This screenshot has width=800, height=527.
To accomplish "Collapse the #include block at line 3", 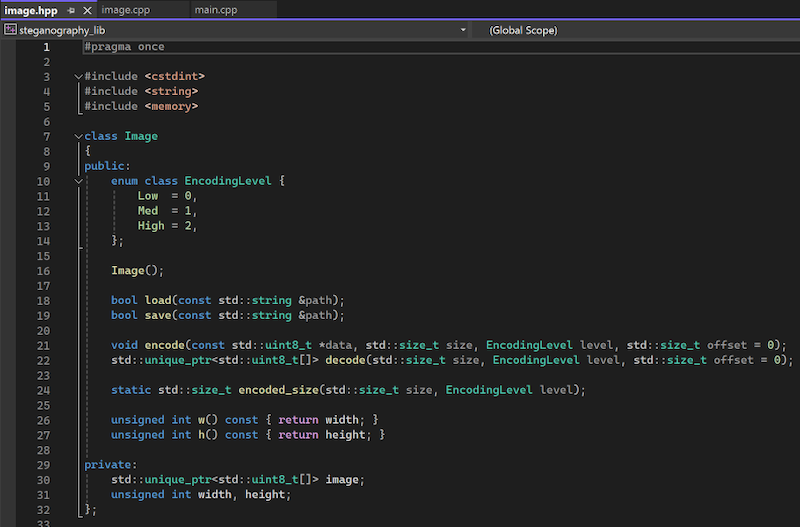I will 78,77.
